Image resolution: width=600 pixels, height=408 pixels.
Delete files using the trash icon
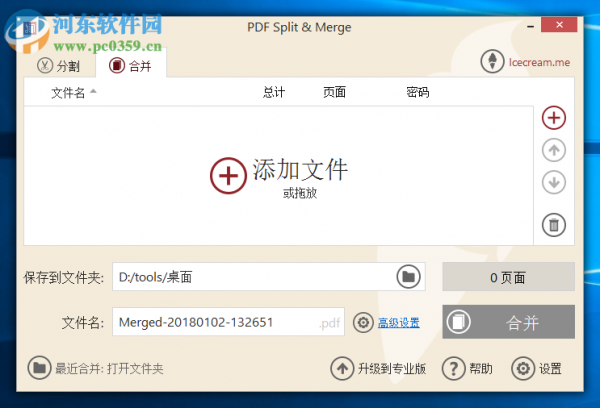[x=554, y=225]
